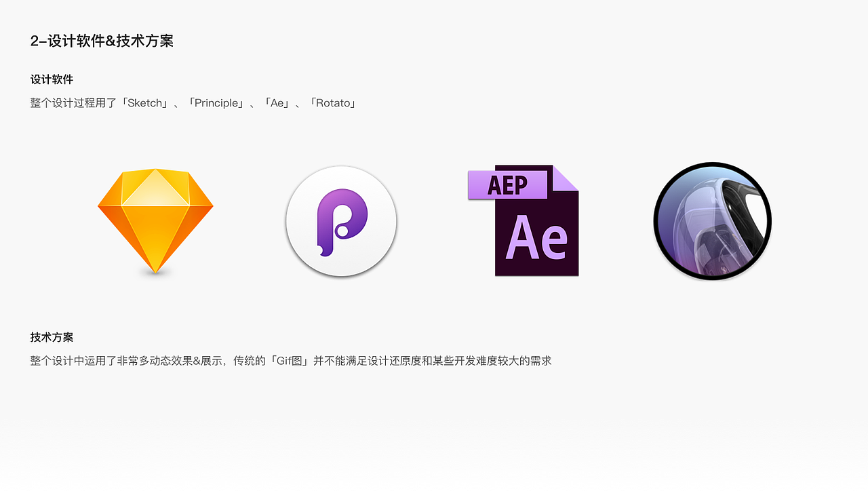Click the After Effects AEP file icon
The height and width of the screenshot is (491, 868).
[524, 220]
